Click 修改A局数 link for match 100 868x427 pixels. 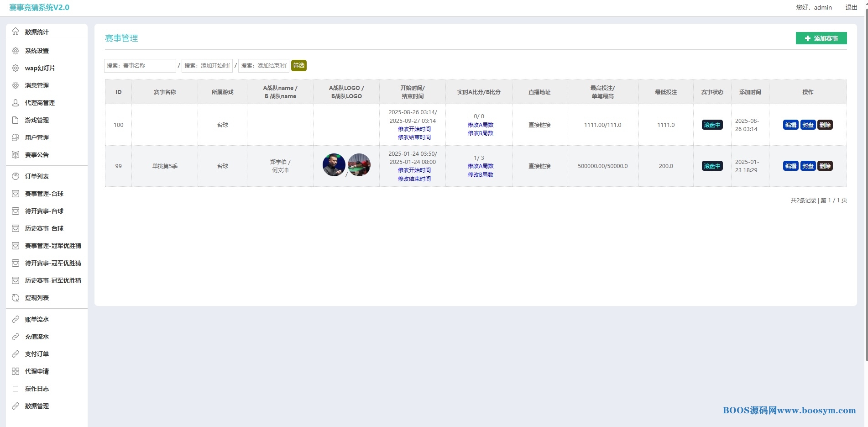[x=481, y=125]
